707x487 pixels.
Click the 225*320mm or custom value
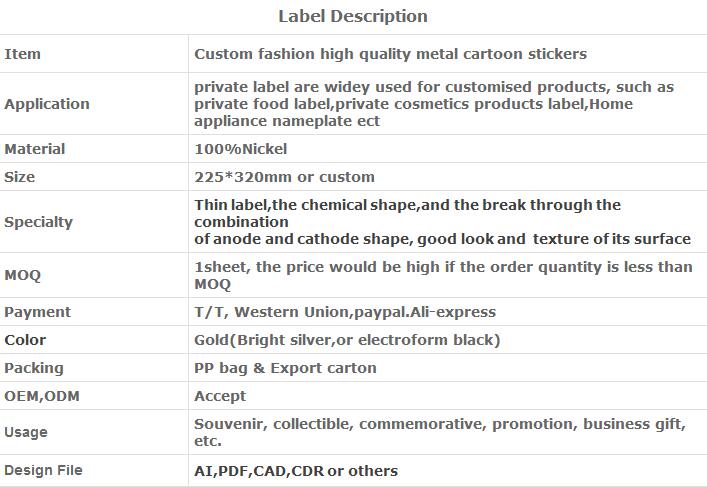(285, 177)
